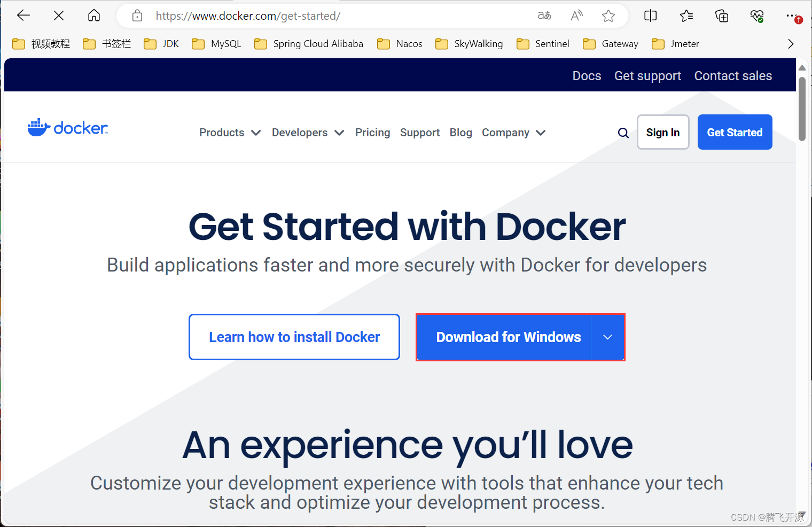Stop page loading with the X button
Screen dimensions: 812x527
point(59,16)
